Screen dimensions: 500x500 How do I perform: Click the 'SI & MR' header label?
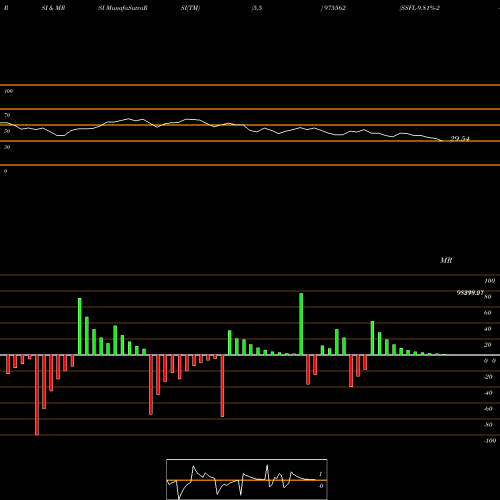click(53, 8)
